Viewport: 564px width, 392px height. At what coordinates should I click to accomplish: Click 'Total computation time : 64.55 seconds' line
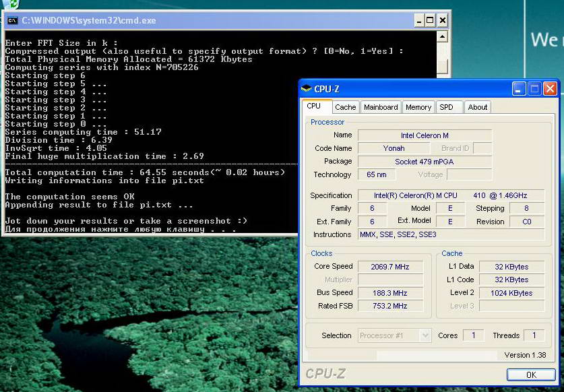[x=145, y=172]
